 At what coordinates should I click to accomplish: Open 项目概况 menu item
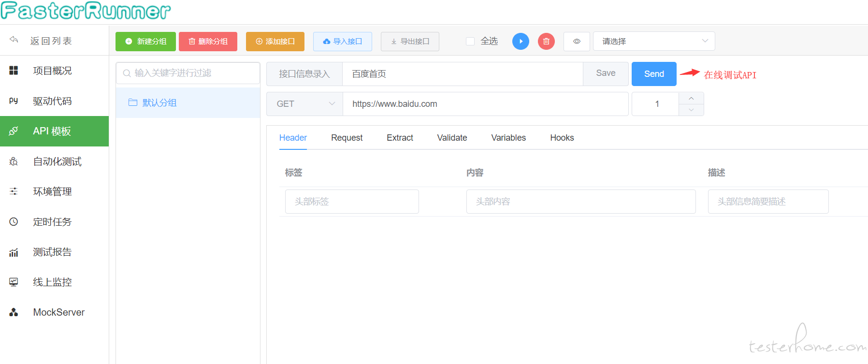54,71
